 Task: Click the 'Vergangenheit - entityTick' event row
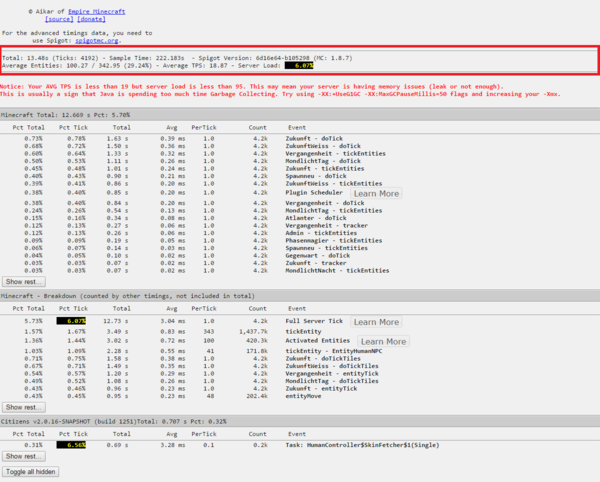point(300,374)
